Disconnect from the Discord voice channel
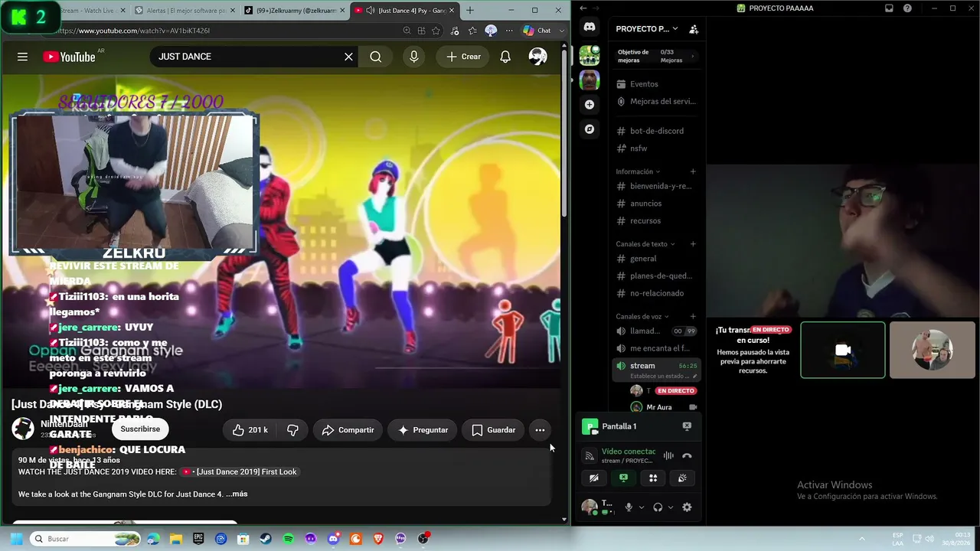Viewport: 980px width, 551px height. point(687,456)
